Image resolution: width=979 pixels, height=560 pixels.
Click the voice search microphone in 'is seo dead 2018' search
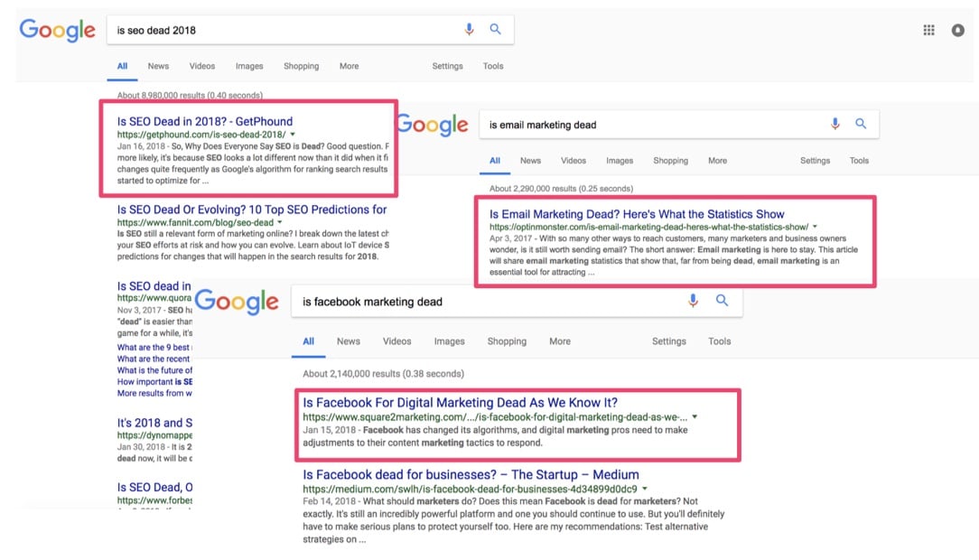click(469, 29)
